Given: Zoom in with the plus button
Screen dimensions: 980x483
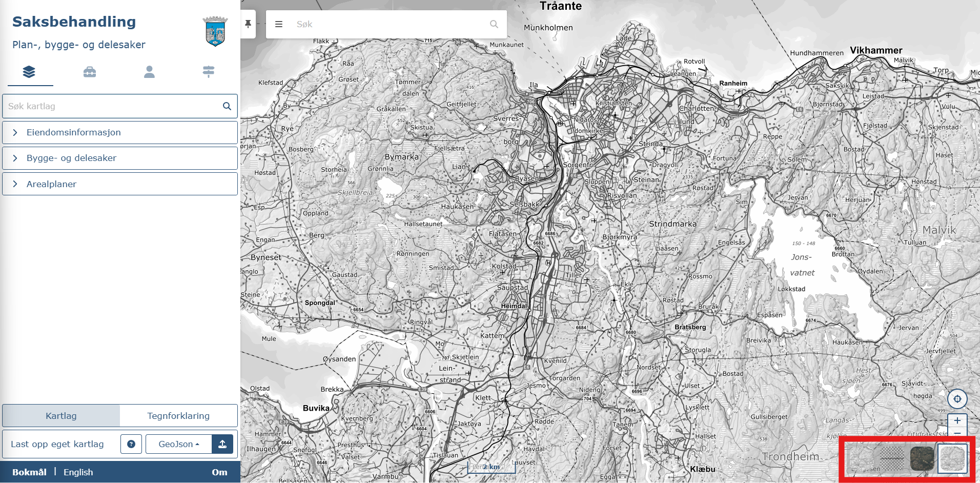Looking at the screenshot, I should pyautogui.click(x=957, y=421).
